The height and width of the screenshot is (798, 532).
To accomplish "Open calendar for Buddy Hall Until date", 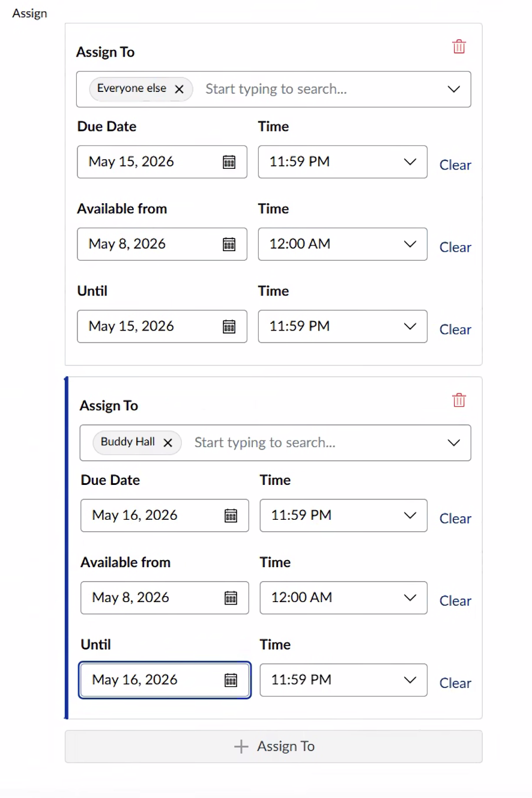I will pyautogui.click(x=231, y=680).
